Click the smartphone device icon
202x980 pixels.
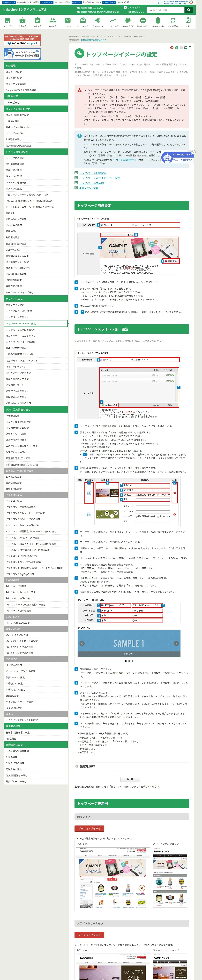coord(190,48)
